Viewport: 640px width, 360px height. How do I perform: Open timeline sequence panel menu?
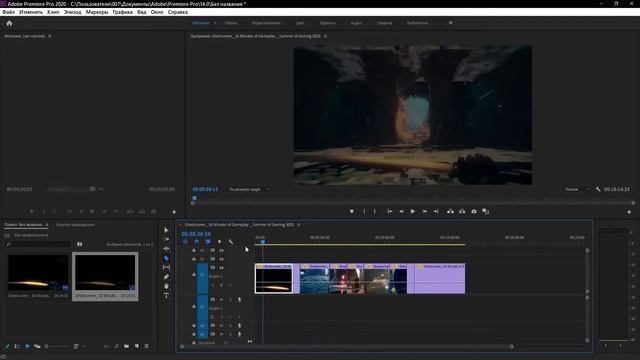point(298,225)
